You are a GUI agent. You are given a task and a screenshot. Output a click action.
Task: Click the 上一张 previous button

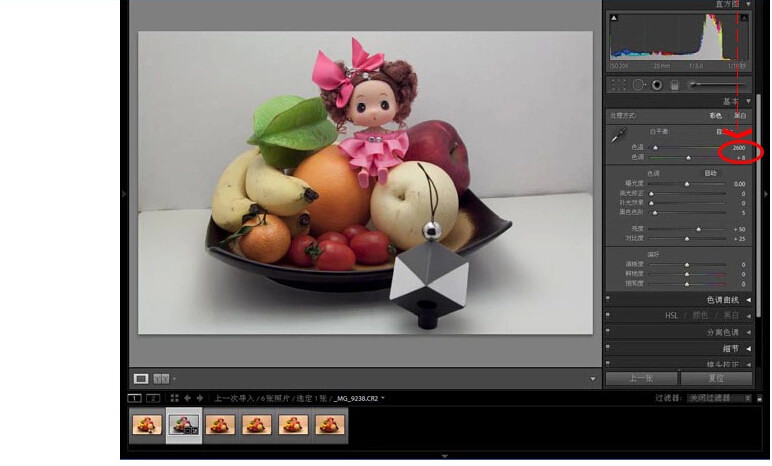(x=641, y=378)
